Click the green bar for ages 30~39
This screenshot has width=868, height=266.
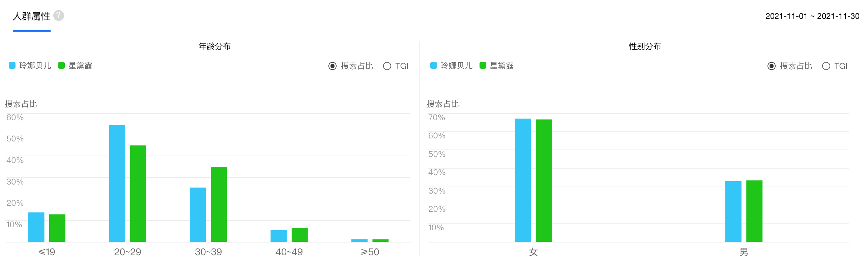[x=219, y=204]
